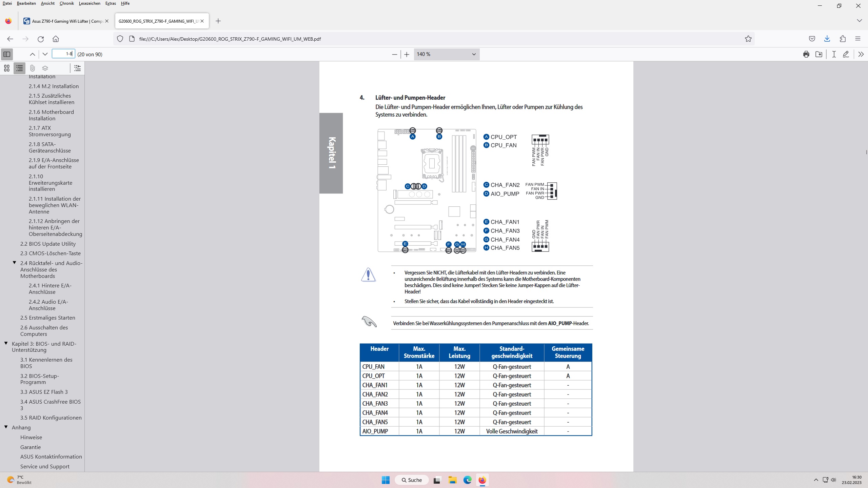The height and width of the screenshot is (488, 868).
Task: Collapse the 2.4 Rücktafel outline section
Action: coord(15,263)
